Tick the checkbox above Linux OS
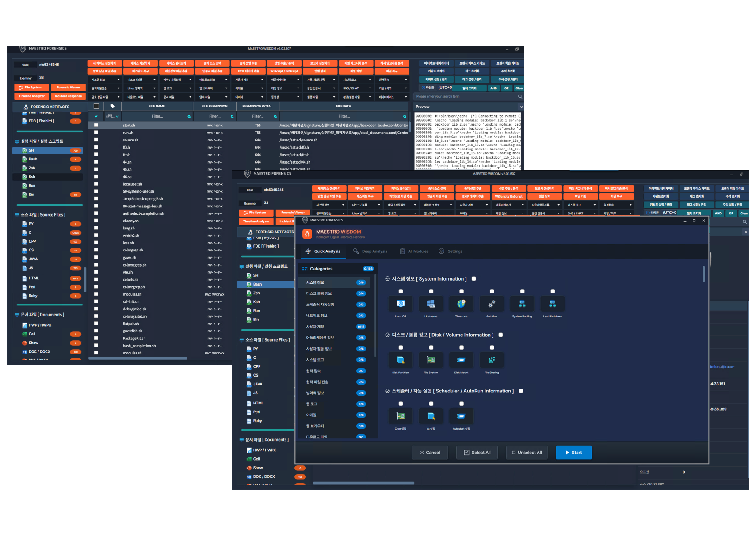The image size is (756, 541). [401, 291]
